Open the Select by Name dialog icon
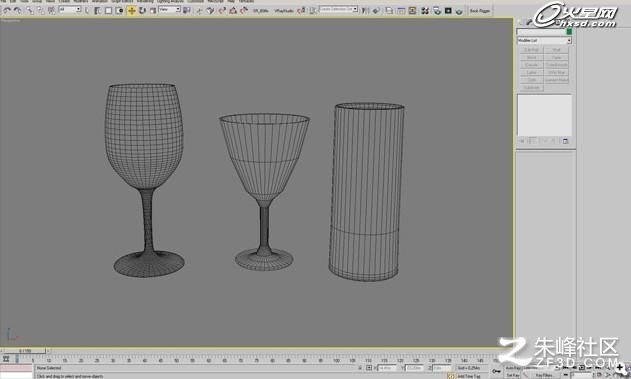This screenshot has height=379, width=631. coord(98,10)
